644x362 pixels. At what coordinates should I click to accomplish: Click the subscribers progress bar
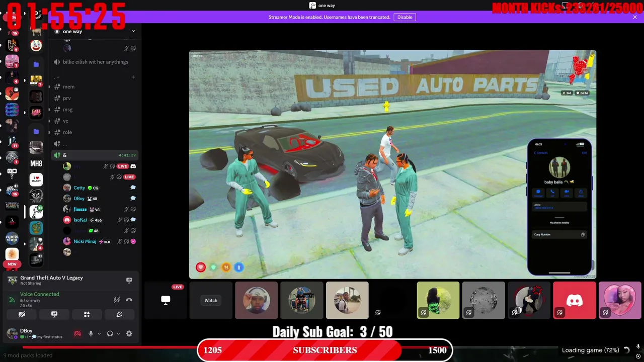[x=325, y=350]
